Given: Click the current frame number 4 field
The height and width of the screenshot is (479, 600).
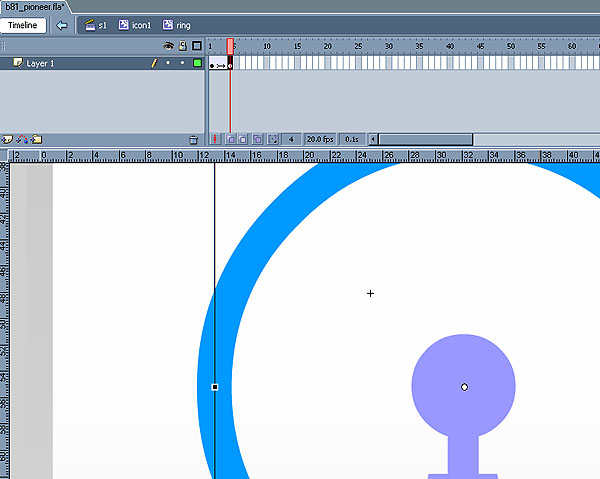Looking at the screenshot, I should click(291, 139).
